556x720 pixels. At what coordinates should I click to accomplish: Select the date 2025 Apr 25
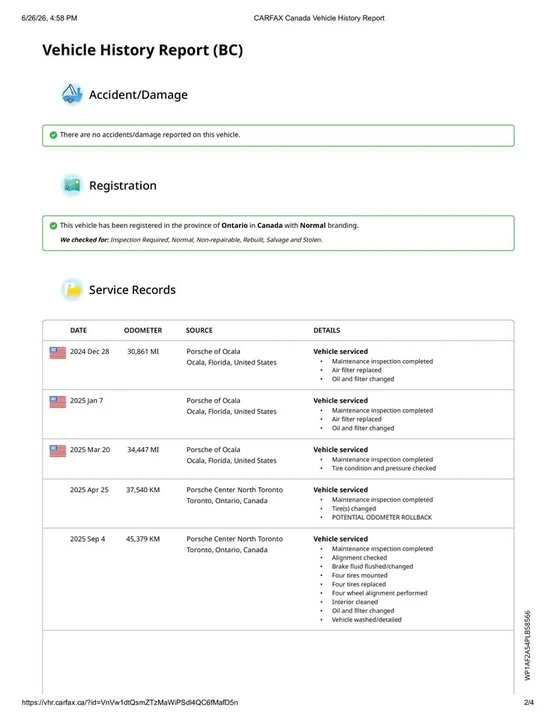coord(89,489)
